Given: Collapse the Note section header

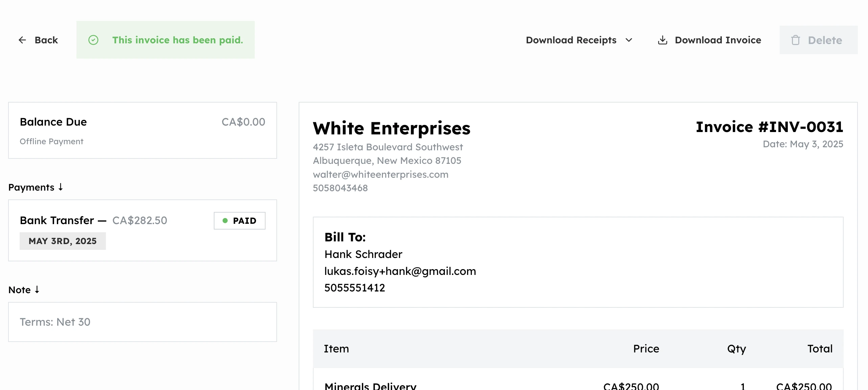Looking at the screenshot, I should 20,290.
